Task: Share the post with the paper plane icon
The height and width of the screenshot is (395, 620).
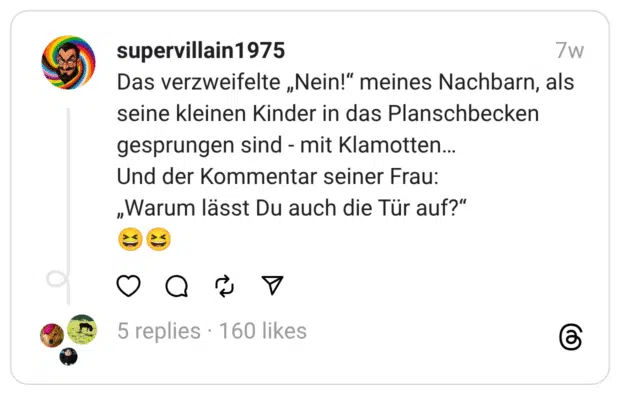Action: click(x=272, y=285)
